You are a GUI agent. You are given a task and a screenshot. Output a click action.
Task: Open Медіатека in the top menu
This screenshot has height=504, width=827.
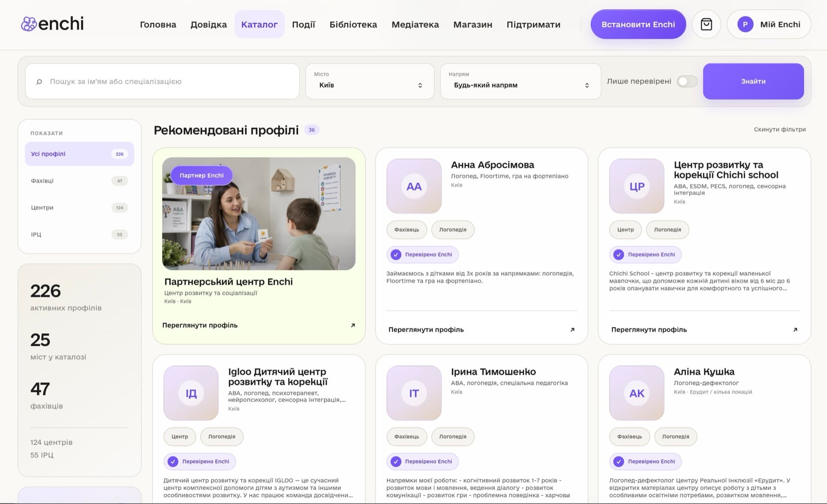415,24
